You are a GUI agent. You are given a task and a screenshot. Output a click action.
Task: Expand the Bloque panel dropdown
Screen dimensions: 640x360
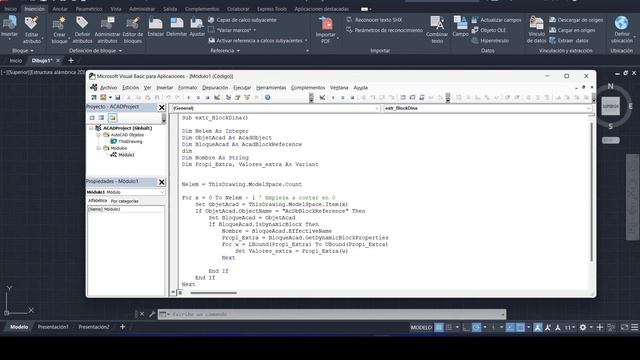tap(23, 51)
